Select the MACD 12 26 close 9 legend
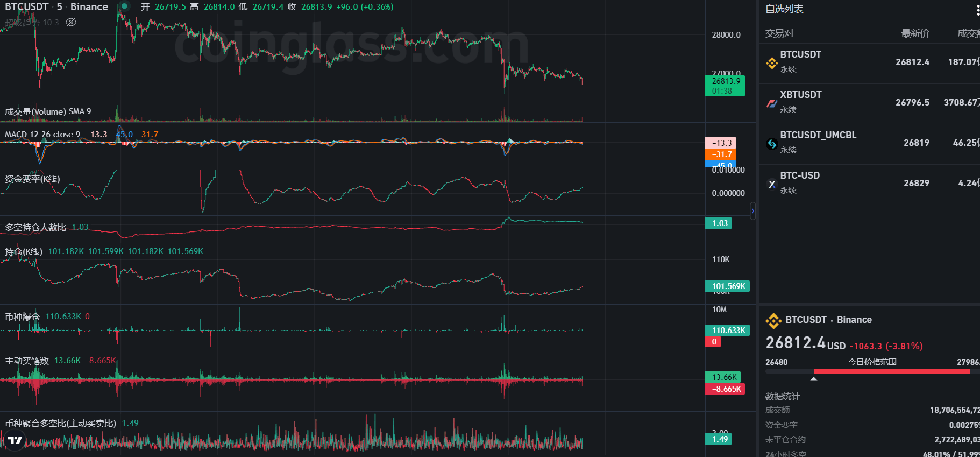 [42, 134]
